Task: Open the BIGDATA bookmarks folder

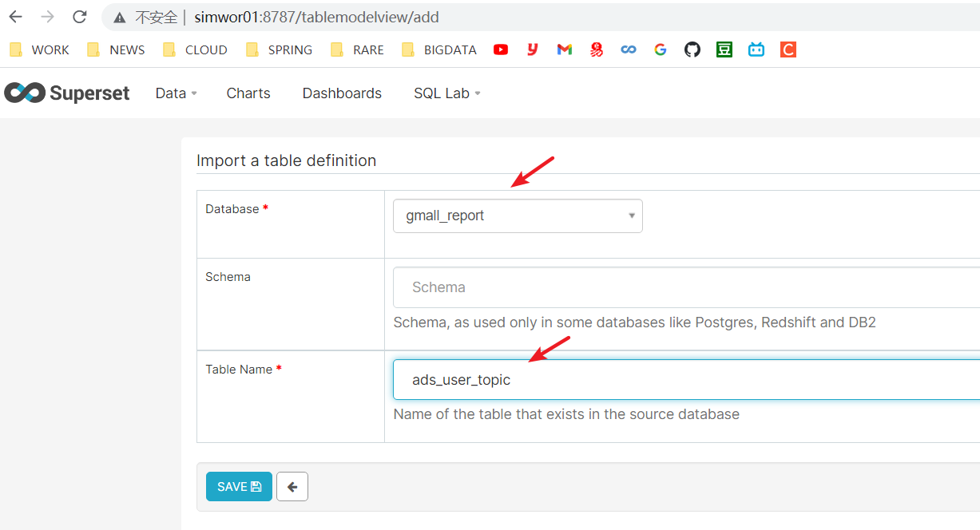Action: [x=438, y=49]
